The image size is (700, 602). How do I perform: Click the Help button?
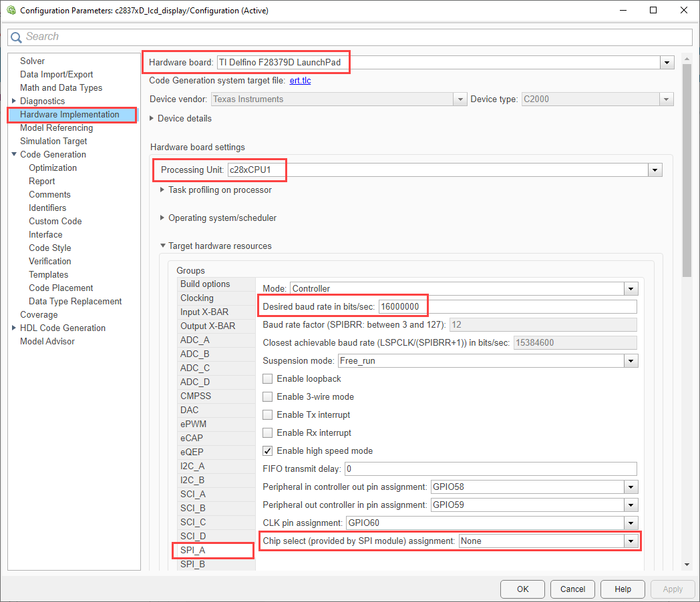click(x=623, y=589)
